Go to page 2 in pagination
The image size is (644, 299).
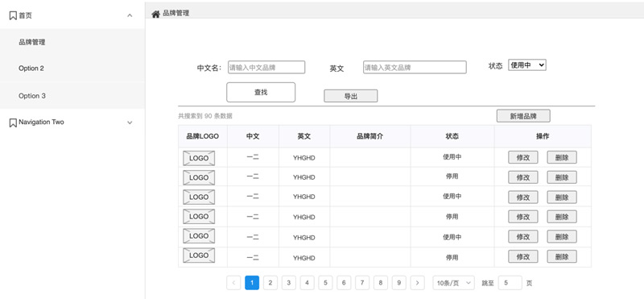coord(270,283)
